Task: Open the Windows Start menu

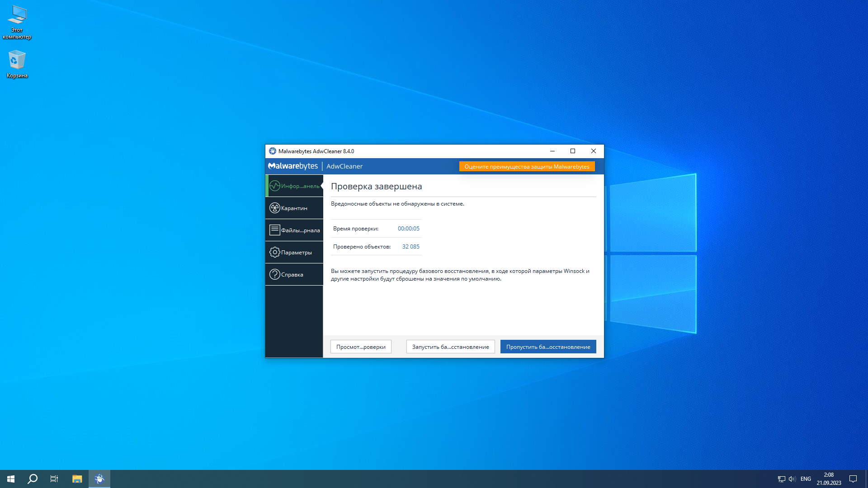Action: 11,479
